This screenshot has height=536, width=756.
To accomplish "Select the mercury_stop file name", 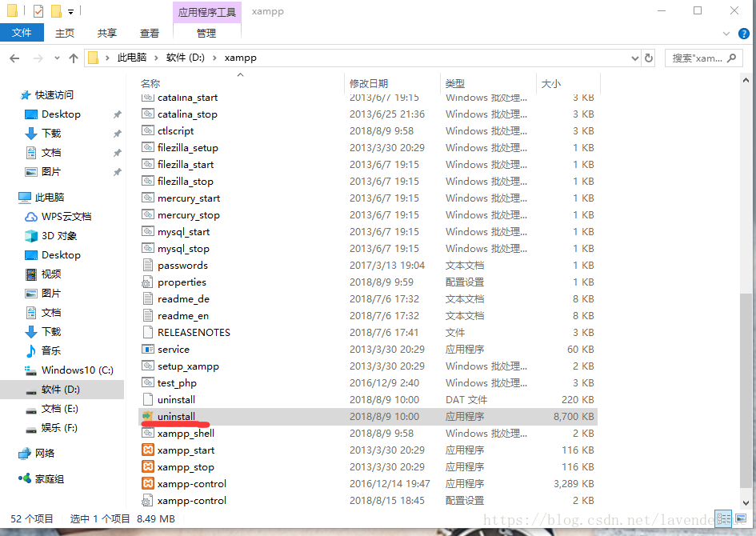I will 189,215.
